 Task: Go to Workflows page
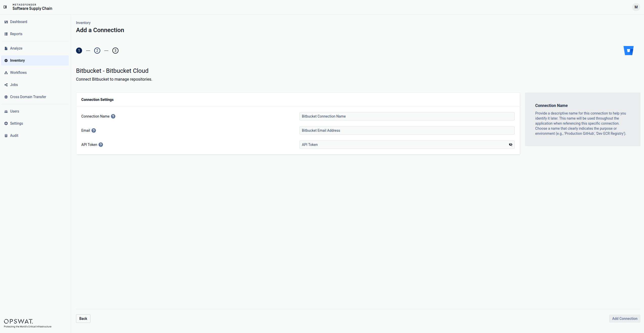(x=35, y=73)
